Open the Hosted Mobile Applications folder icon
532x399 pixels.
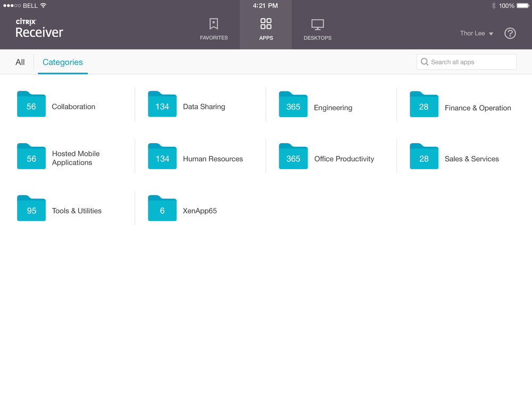pyautogui.click(x=31, y=156)
